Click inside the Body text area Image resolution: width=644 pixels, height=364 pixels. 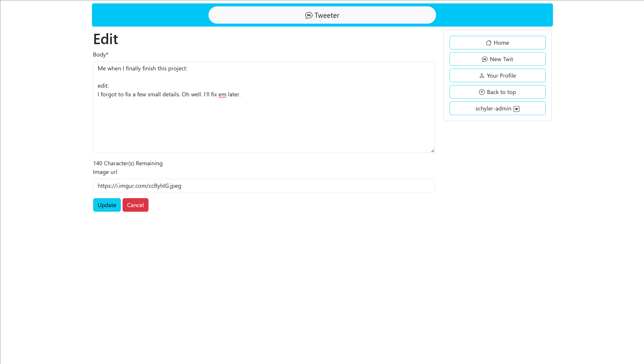tap(264, 124)
